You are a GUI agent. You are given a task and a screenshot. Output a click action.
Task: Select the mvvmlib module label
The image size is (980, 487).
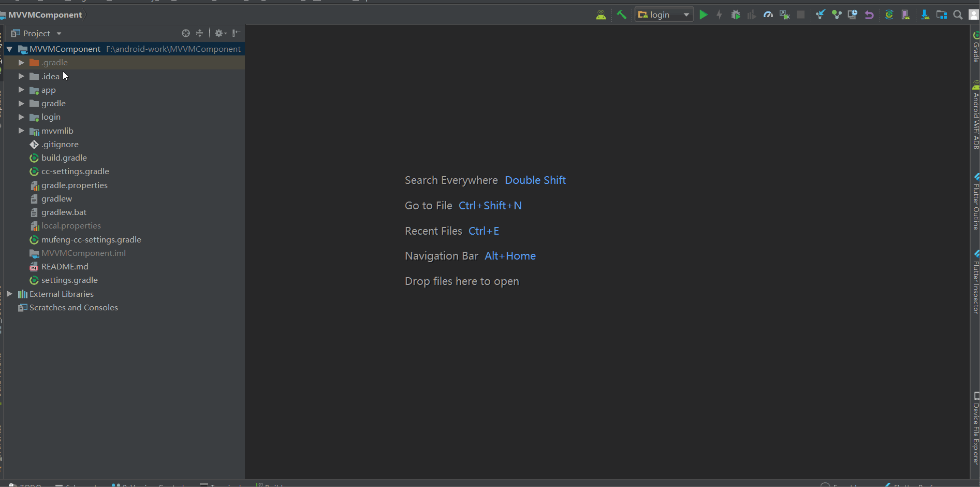(57, 131)
